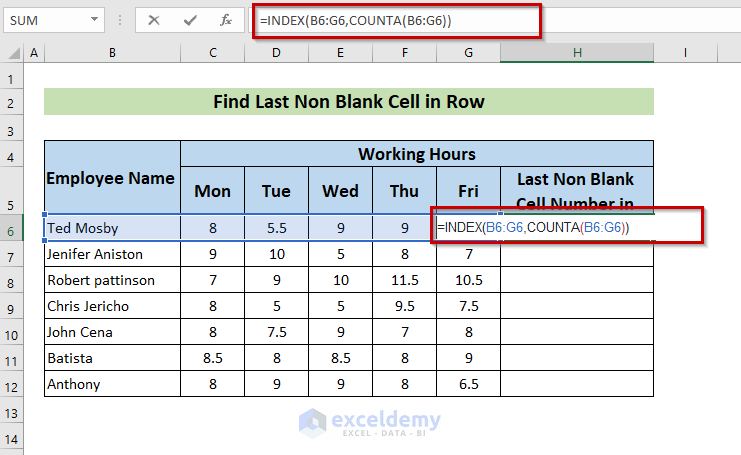Viewport: 741px width, 455px height.
Task: Select the 'John Cena' cell
Action: (112, 332)
